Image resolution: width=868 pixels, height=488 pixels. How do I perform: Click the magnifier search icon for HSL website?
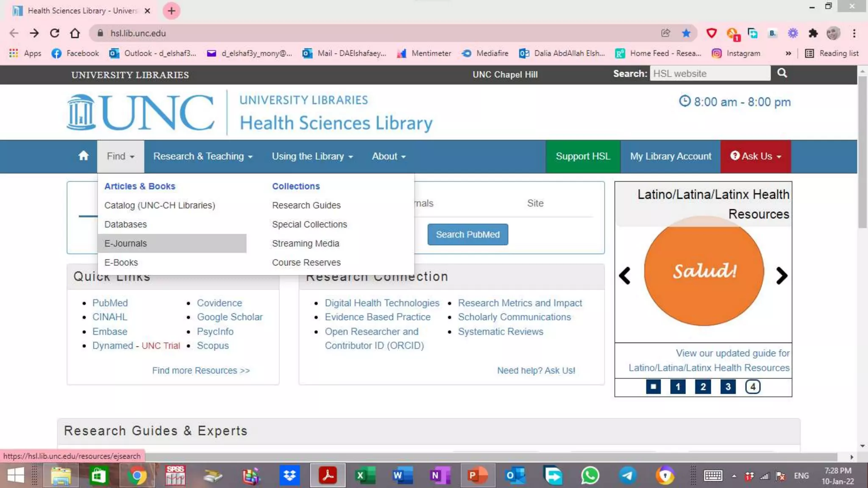782,73
